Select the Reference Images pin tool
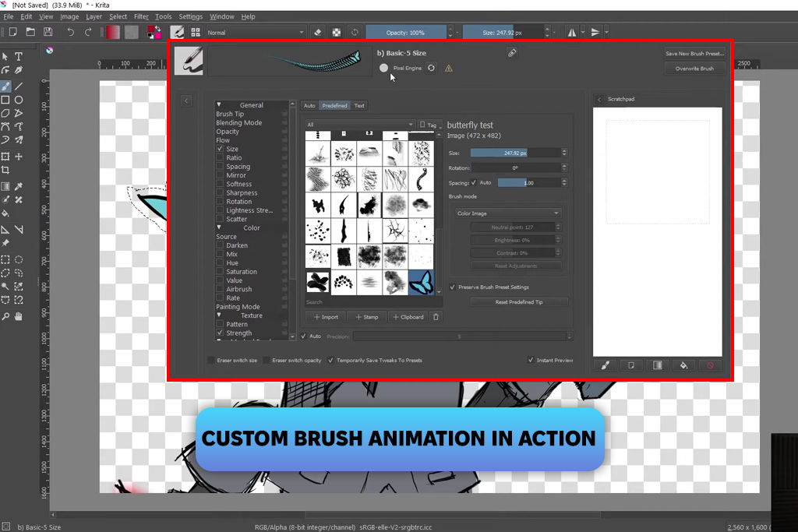The height and width of the screenshot is (532, 798). (5, 243)
